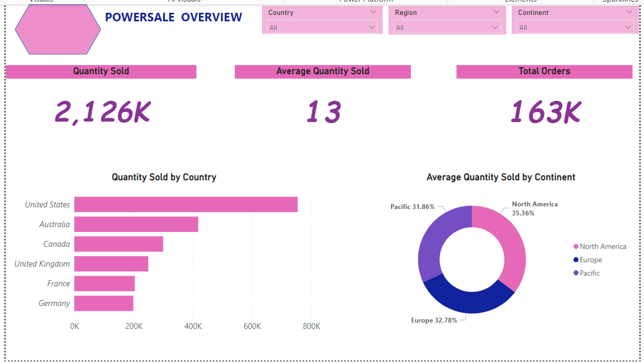Image resolution: width=644 pixels, height=362 pixels.
Task: Select the United States bar
Action: pyautogui.click(x=186, y=204)
